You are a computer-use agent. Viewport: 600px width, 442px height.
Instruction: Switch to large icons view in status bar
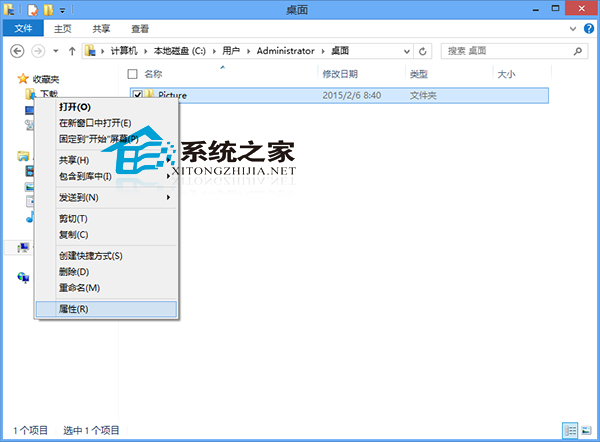586,430
